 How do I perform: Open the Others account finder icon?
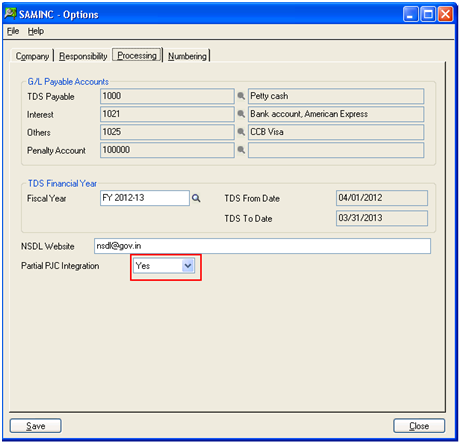[241, 132]
